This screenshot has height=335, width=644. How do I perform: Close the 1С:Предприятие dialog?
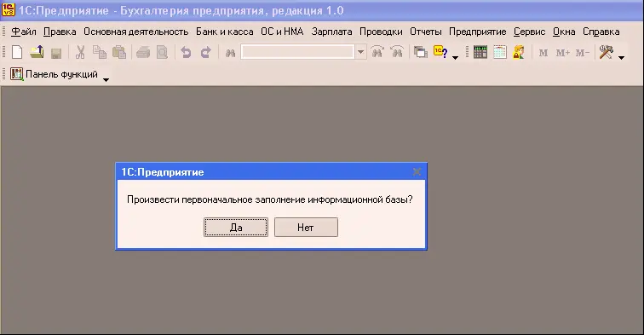[417, 172]
